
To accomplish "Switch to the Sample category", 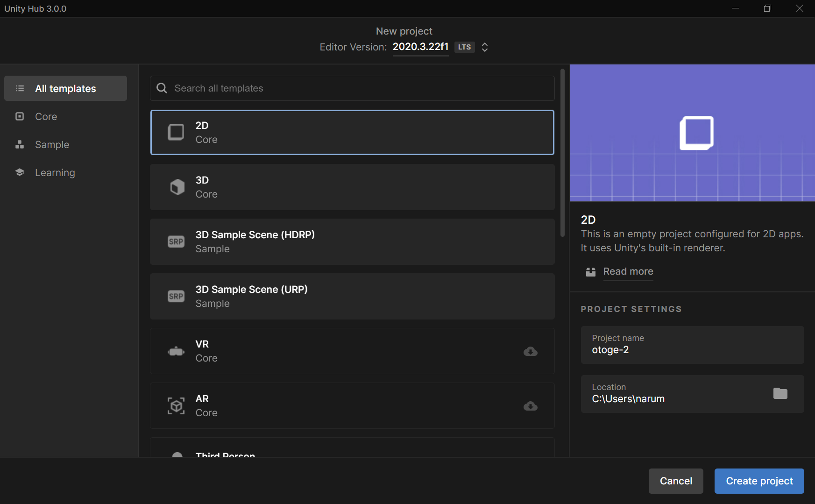I will coord(65,144).
